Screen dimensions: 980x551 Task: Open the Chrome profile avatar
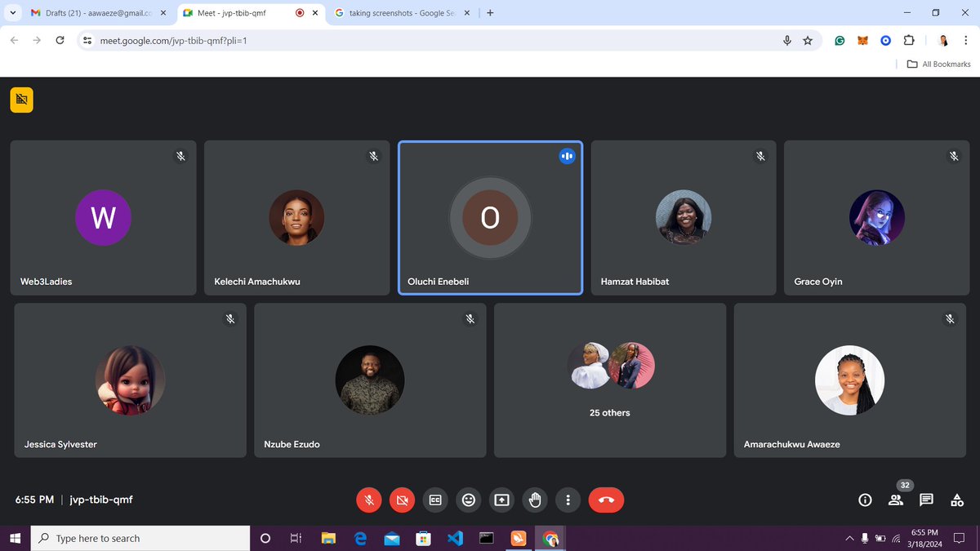(943, 40)
